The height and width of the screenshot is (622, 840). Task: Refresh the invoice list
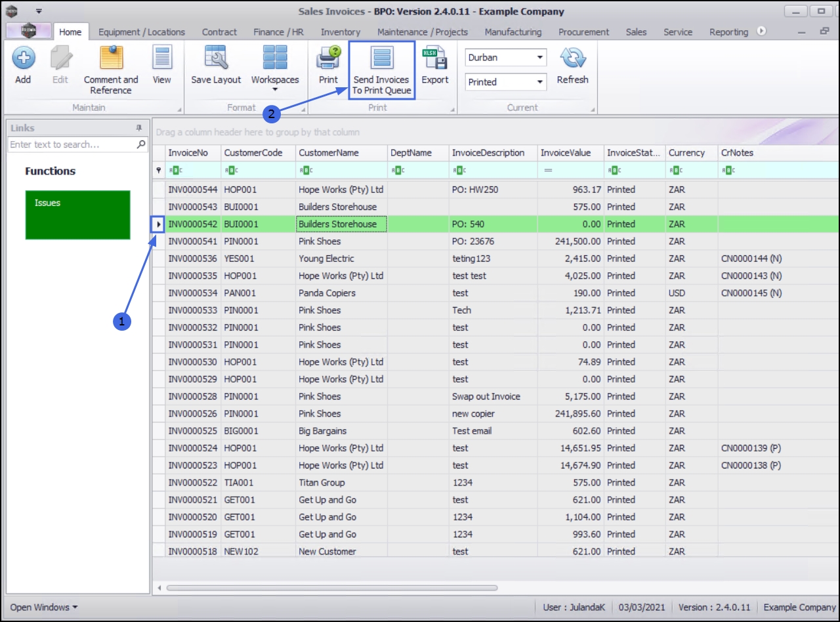click(x=572, y=64)
